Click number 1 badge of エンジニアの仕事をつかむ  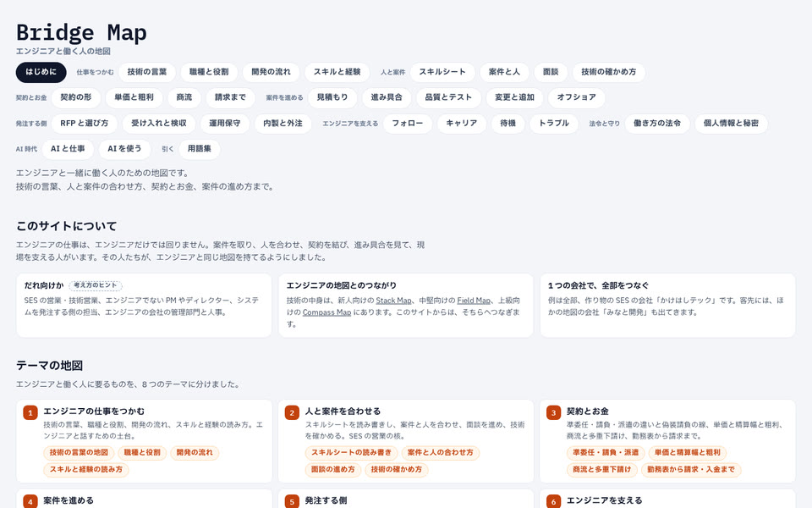coord(30,412)
